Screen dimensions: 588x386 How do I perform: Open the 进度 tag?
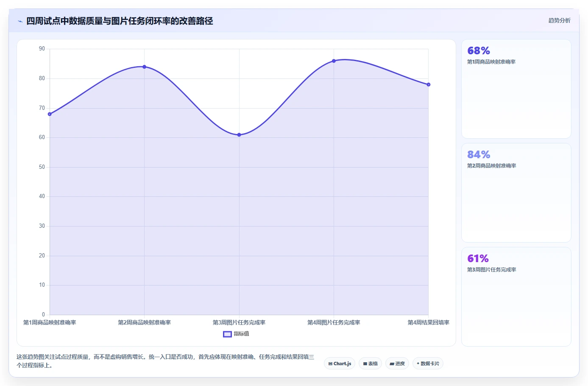coord(397,364)
